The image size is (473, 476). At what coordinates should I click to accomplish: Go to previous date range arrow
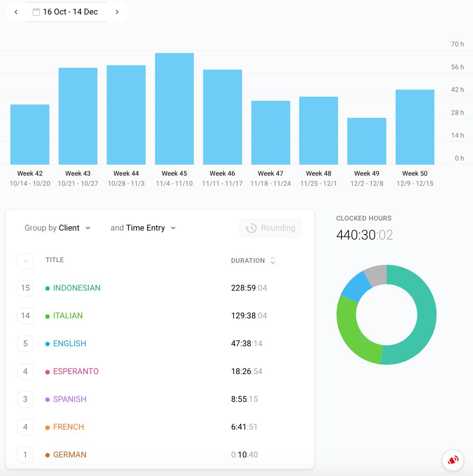pyautogui.click(x=16, y=12)
